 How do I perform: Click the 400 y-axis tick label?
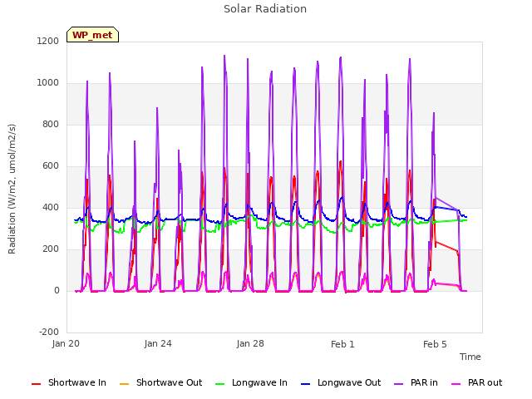[51, 207]
